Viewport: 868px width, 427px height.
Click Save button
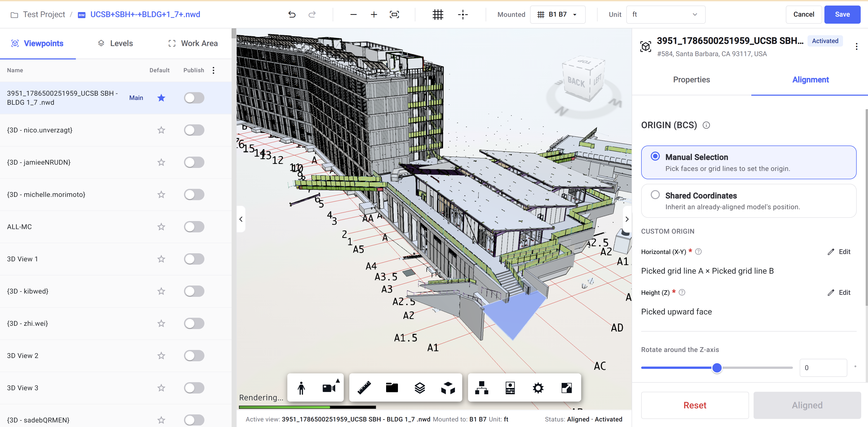[842, 14]
